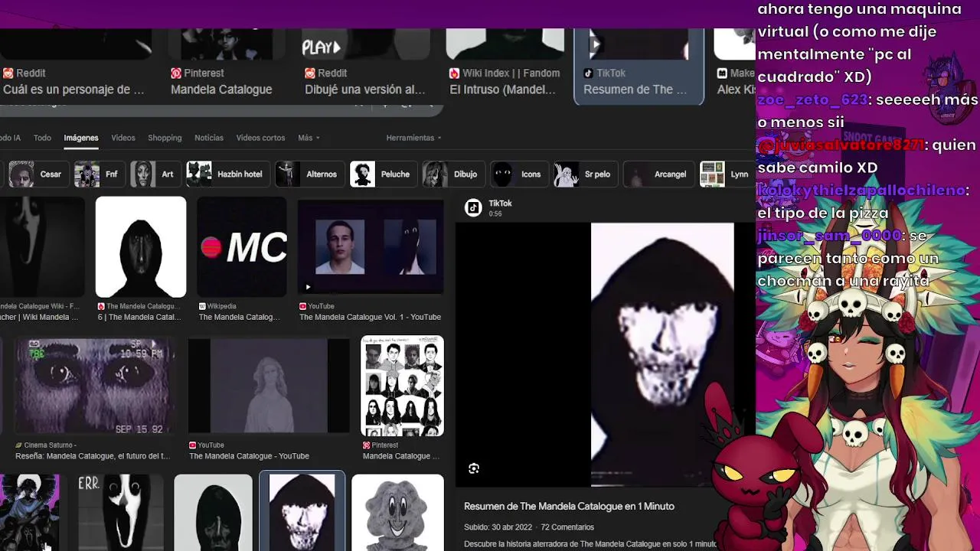Image resolution: width=980 pixels, height=551 pixels.
Task: Open the VHS eyes Cinema Saturno thumbnail
Action: (x=94, y=386)
